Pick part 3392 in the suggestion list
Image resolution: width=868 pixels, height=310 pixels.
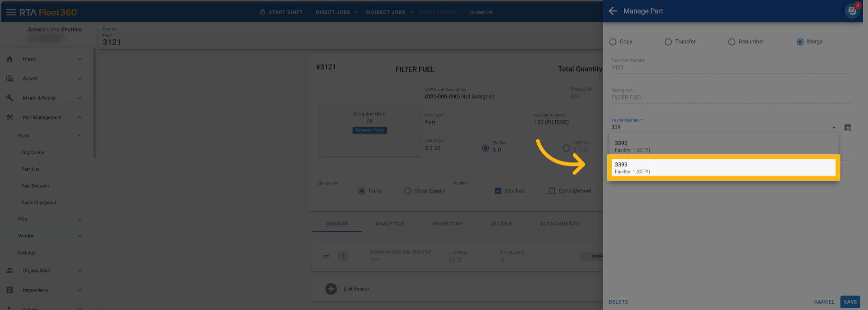click(723, 146)
